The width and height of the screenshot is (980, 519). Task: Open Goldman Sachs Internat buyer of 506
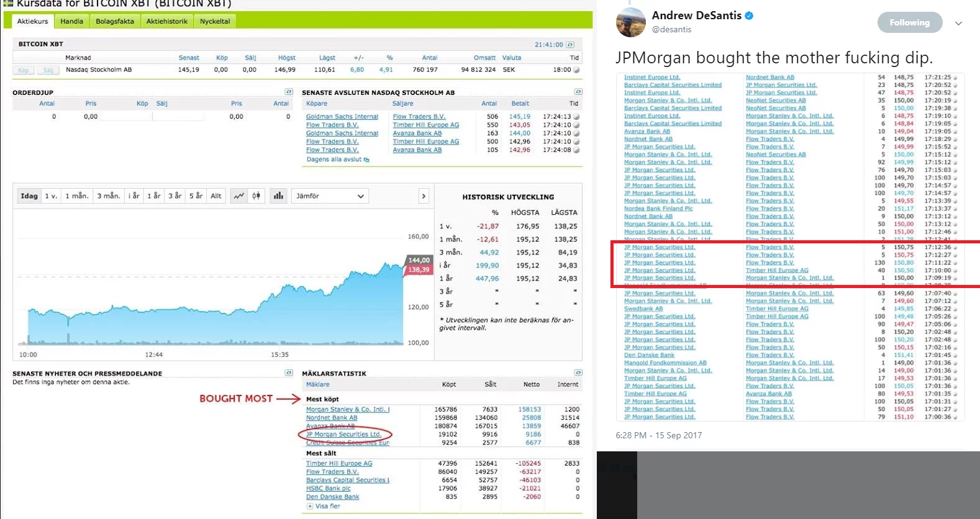point(342,117)
